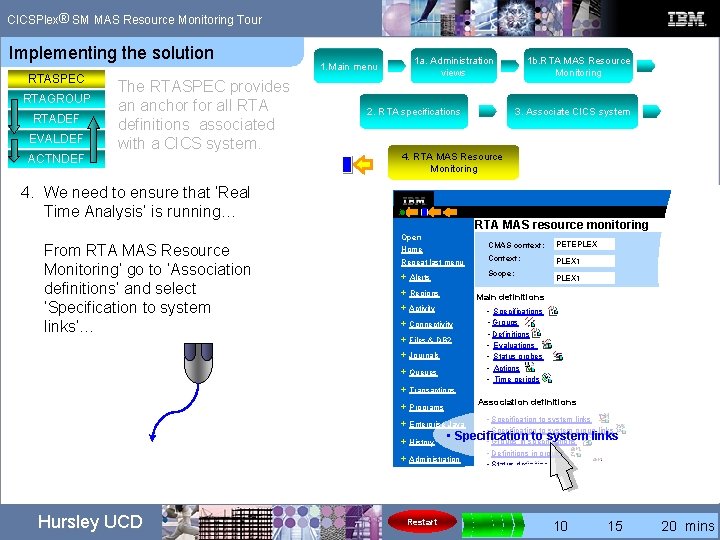720x540 pixels.
Task: Click the icon next to Evaluations
Action: (x=547, y=344)
